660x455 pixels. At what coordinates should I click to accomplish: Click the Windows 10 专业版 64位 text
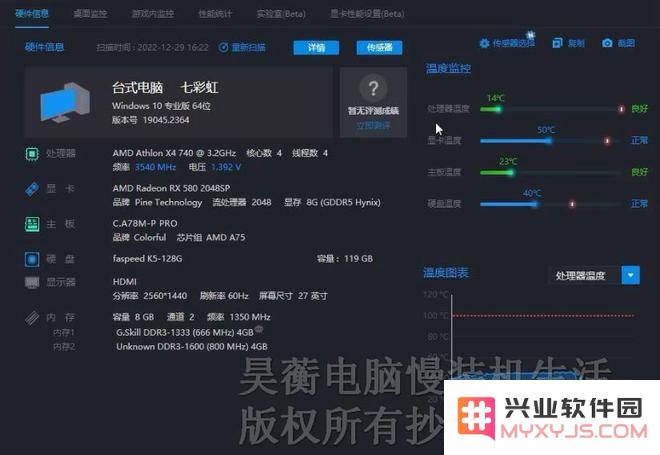coord(162,106)
